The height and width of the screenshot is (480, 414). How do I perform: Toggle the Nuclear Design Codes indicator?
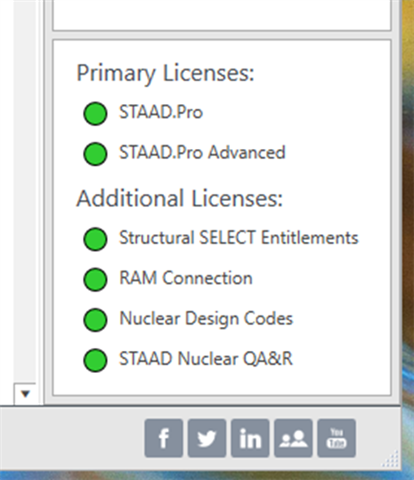(x=95, y=320)
